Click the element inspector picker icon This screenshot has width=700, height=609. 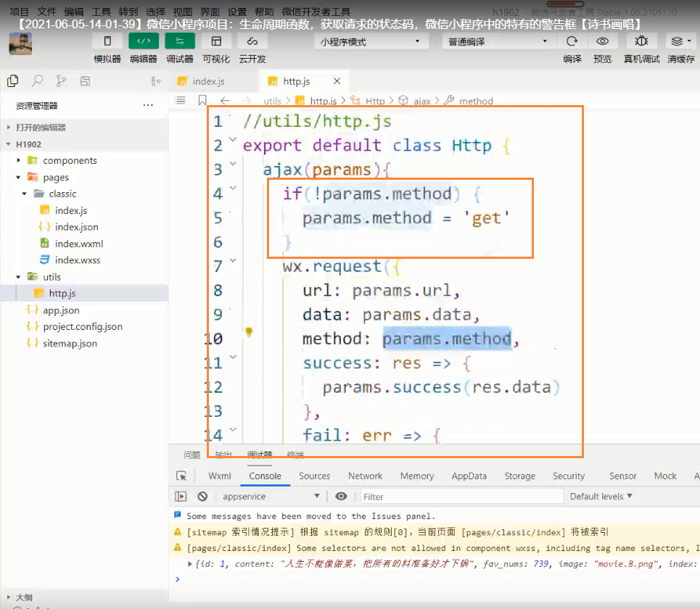[x=181, y=476]
